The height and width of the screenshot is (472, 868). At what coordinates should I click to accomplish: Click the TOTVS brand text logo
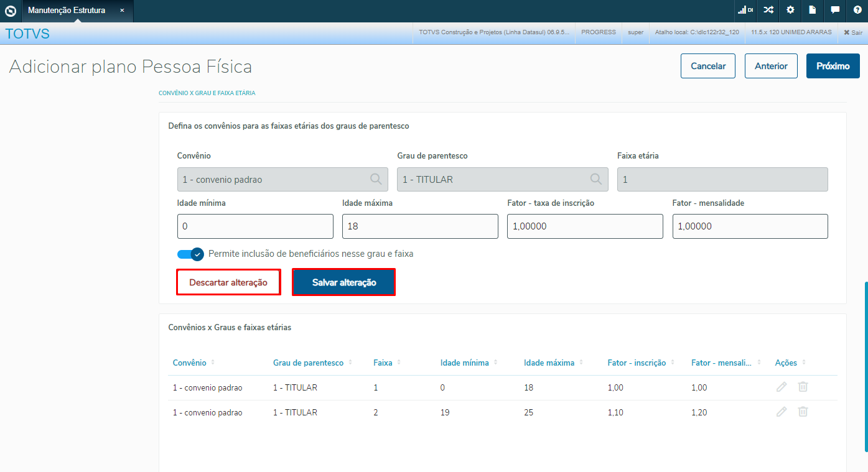(27, 34)
